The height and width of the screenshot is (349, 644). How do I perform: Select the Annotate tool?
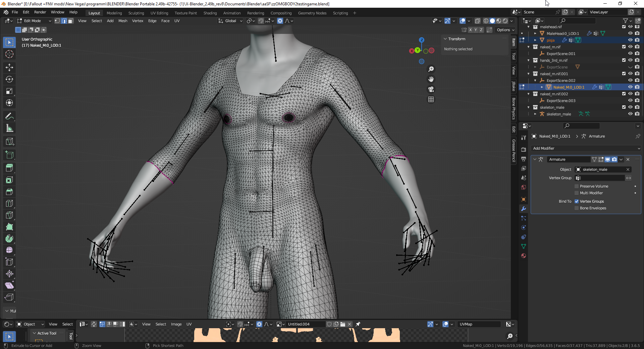9,116
